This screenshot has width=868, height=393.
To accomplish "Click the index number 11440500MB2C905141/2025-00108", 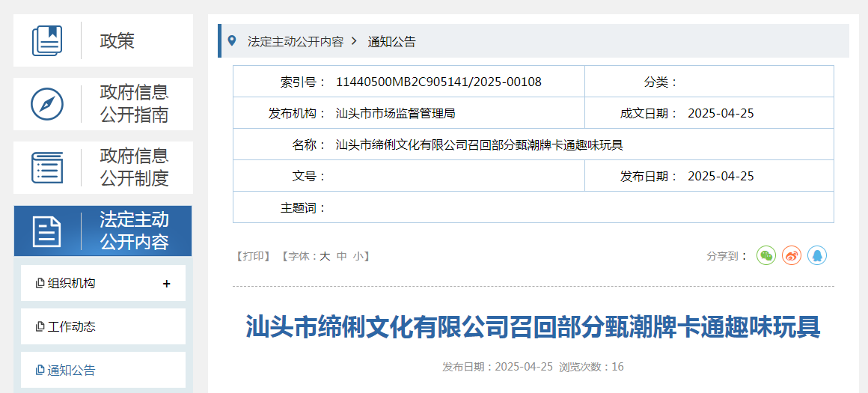I will click(439, 82).
